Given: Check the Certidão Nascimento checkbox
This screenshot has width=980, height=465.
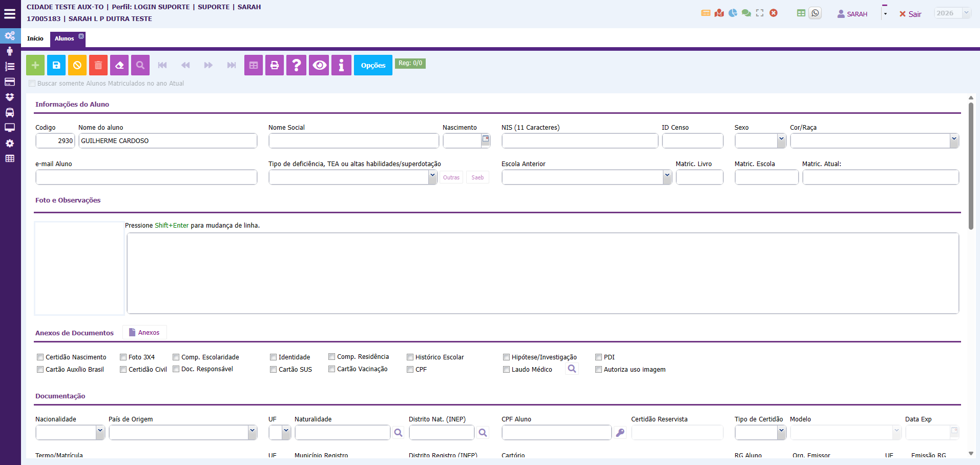Looking at the screenshot, I should click(x=40, y=357).
